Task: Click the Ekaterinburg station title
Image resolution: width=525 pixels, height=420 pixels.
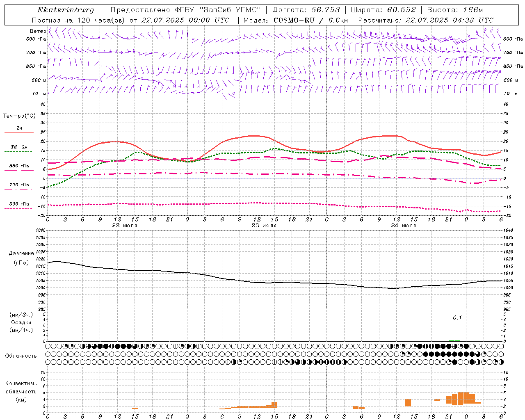Action: pyautogui.click(x=66, y=10)
